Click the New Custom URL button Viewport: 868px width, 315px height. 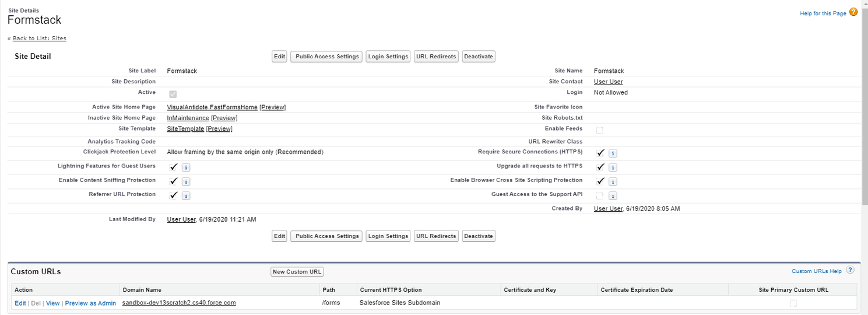pyautogui.click(x=297, y=272)
